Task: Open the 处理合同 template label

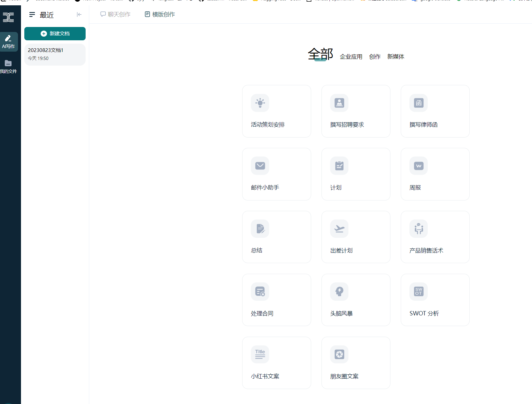Action: (x=262, y=313)
